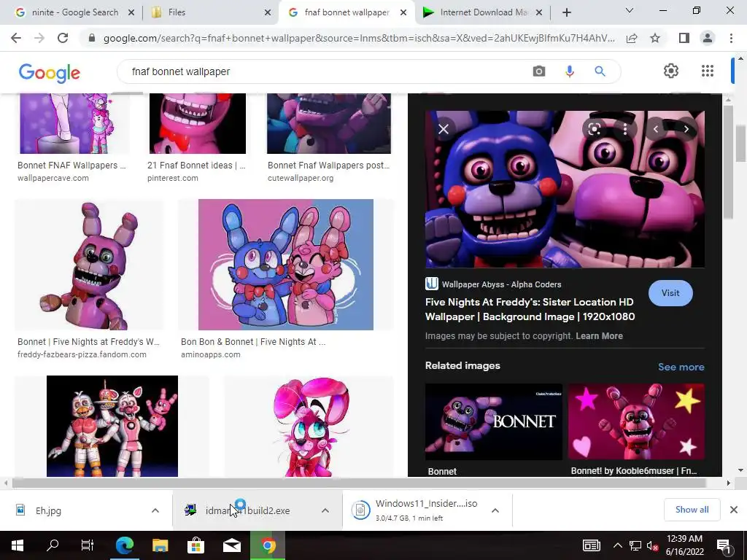Viewport: 747px width, 560px height.
Task: Submit search with magnifying glass icon
Action: (x=600, y=71)
